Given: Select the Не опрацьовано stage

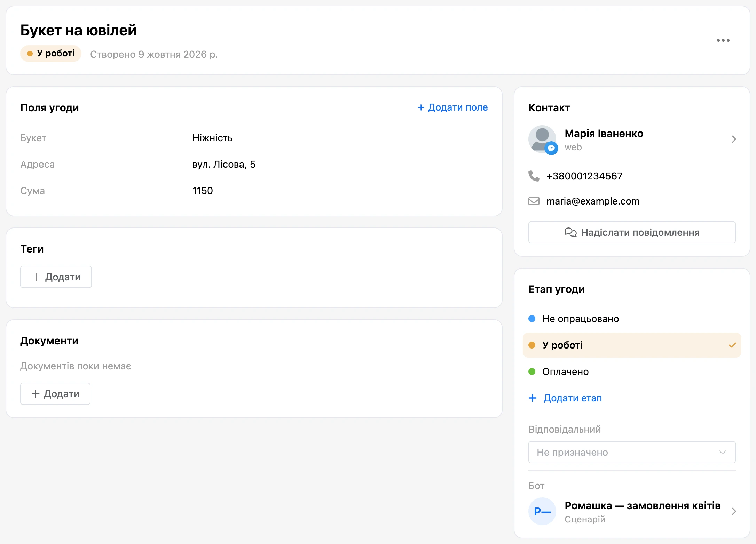Looking at the screenshot, I should (632, 319).
